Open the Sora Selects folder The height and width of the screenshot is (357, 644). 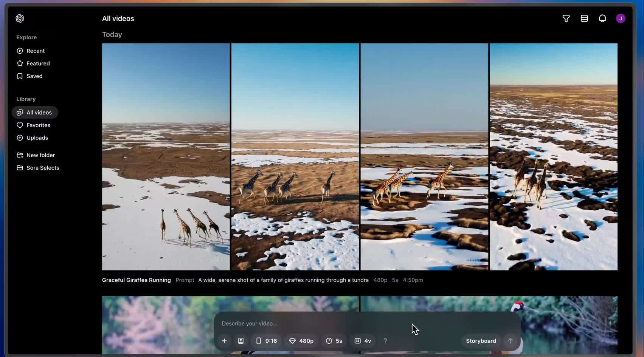click(43, 168)
